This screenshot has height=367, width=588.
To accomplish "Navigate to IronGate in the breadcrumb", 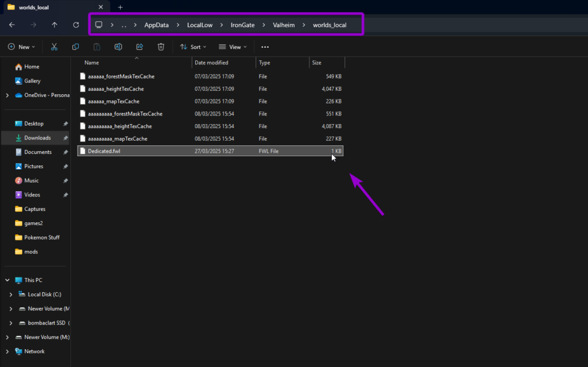I will [243, 25].
